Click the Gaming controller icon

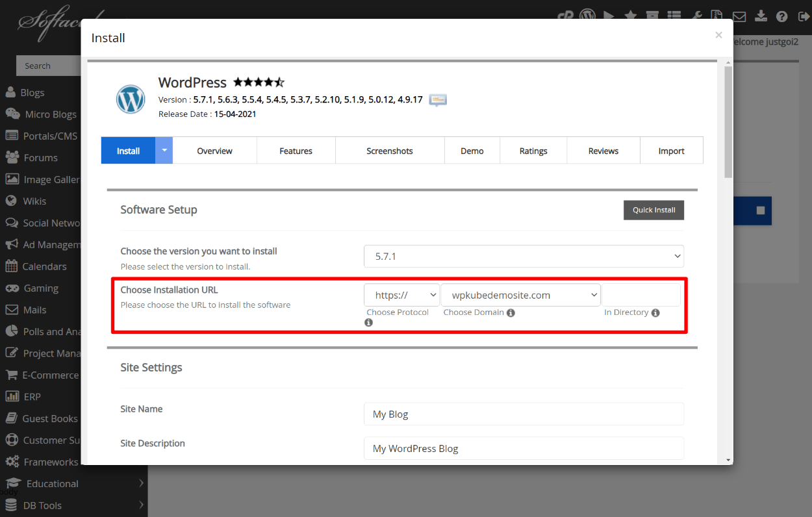coord(12,288)
